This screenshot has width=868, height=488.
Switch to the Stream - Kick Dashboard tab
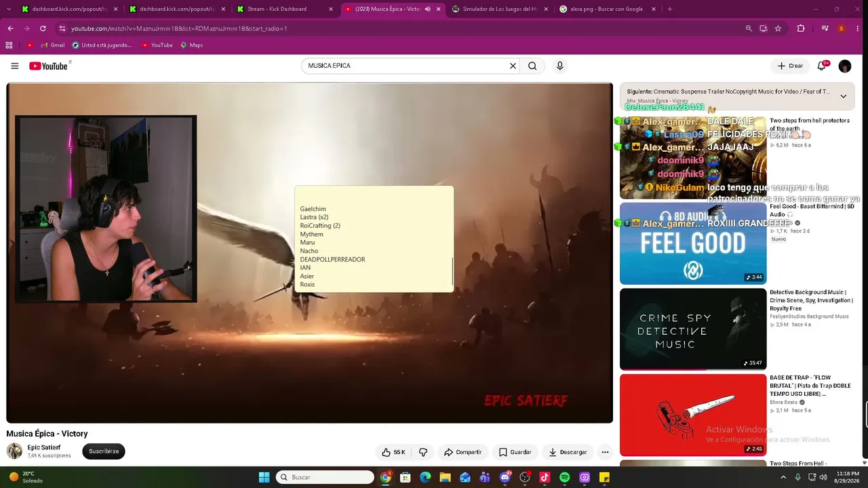coord(285,9)
